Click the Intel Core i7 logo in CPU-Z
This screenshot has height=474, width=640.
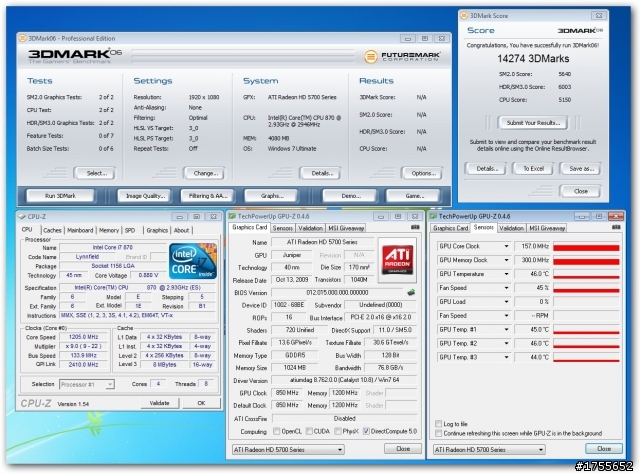click(193, 261)
